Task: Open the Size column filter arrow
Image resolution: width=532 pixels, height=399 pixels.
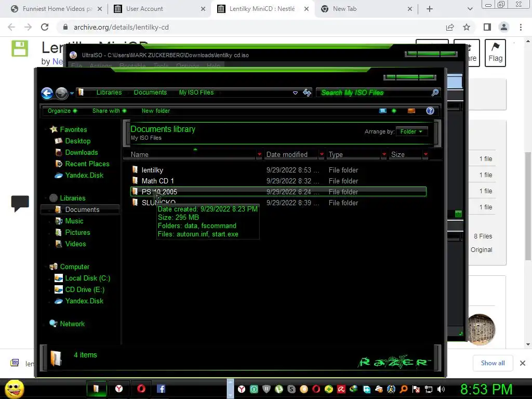Action: click(425, 155)
